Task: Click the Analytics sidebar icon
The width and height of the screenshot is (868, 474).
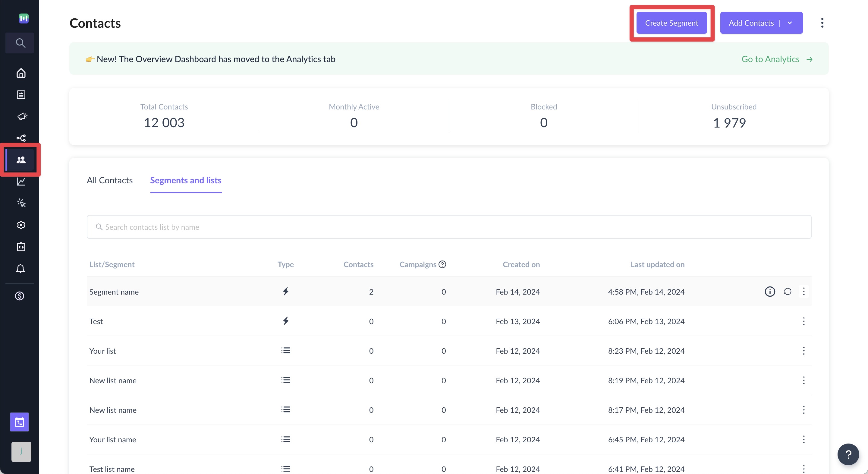Action: (20, 181)
